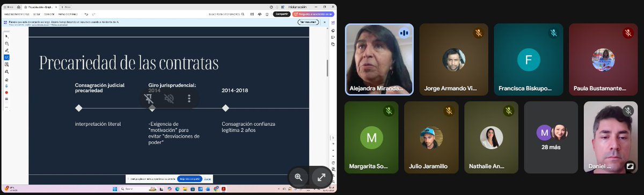Open Julio Jaramillo's participant tile
This screenshot has width=644, height=195.
click(x=431, y=137)
